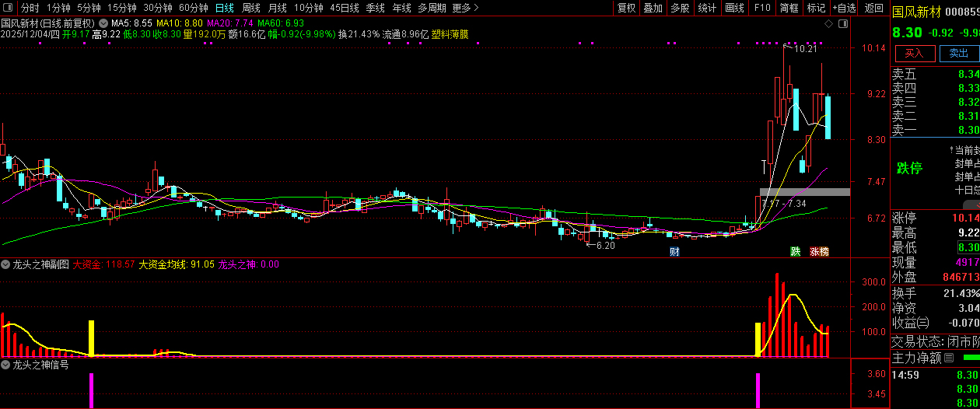Click the 涨停 price row
The height and width of the screenshot is (409, 980).
pos(936,218)
